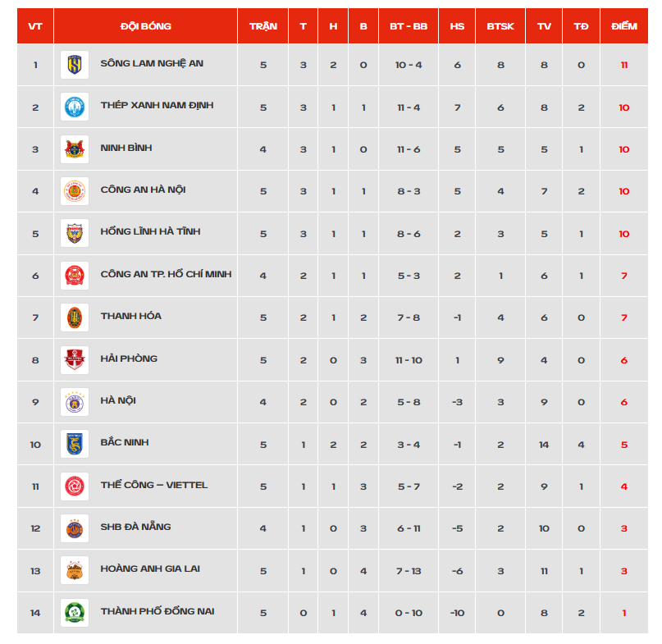This screenshot has width=662, height=644.
Task: Open the Công An TP. Hồ Chí Minh logo
Action: 75,276
